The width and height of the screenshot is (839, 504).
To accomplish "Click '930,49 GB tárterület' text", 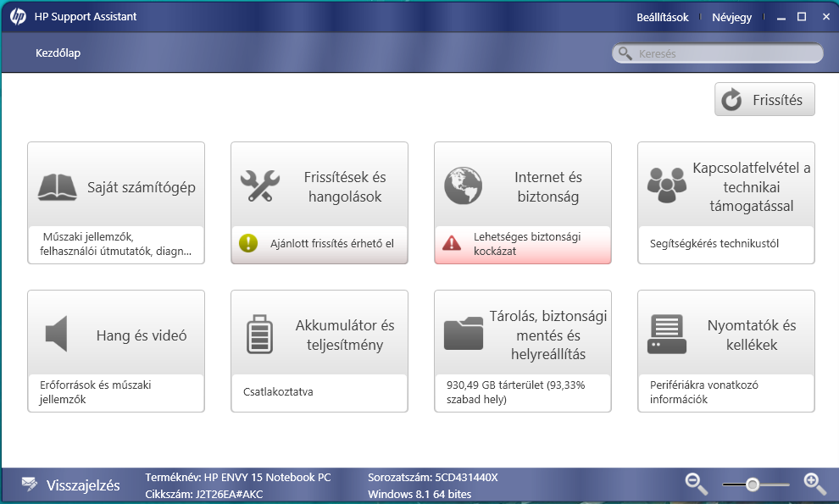I will 516,392.
